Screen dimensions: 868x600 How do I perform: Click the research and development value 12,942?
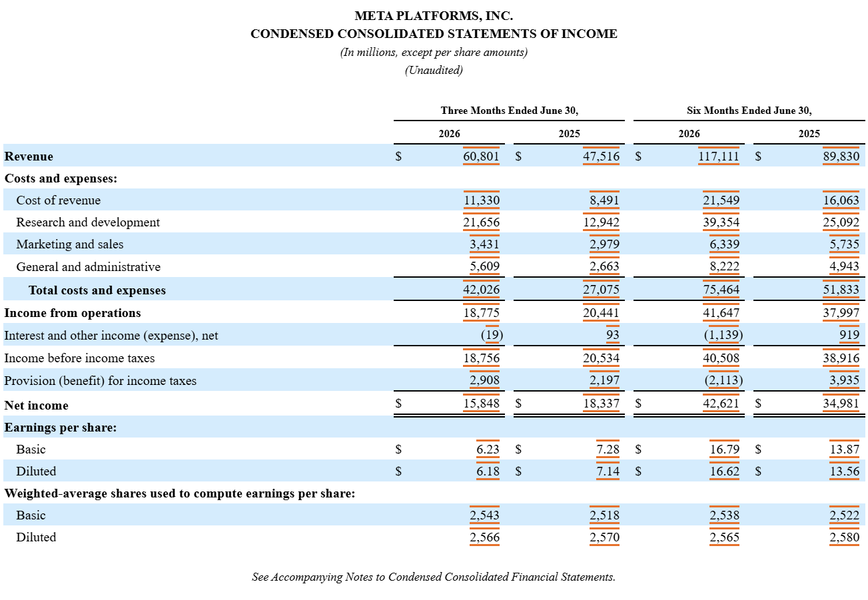coord(601,222)
